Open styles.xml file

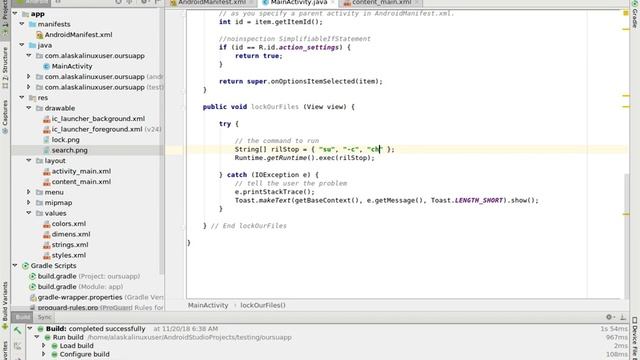click(69, 256)
